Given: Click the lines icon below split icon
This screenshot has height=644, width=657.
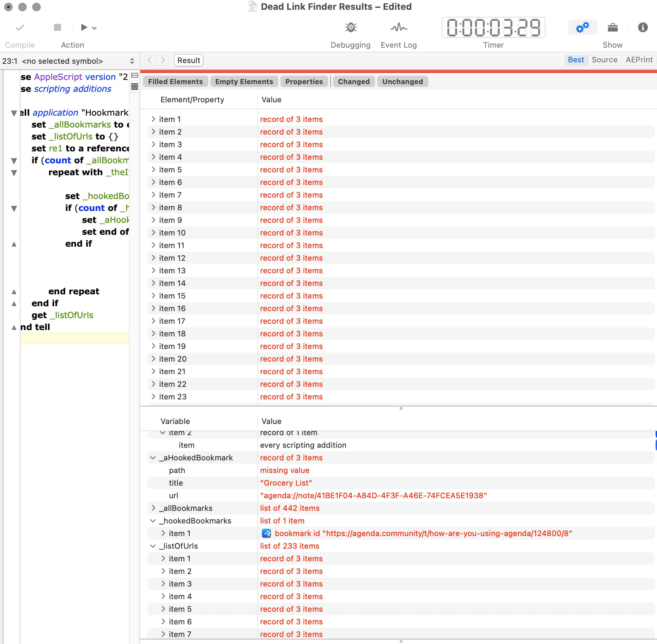Looking at the screenshot, I should (x=134, y=87).
